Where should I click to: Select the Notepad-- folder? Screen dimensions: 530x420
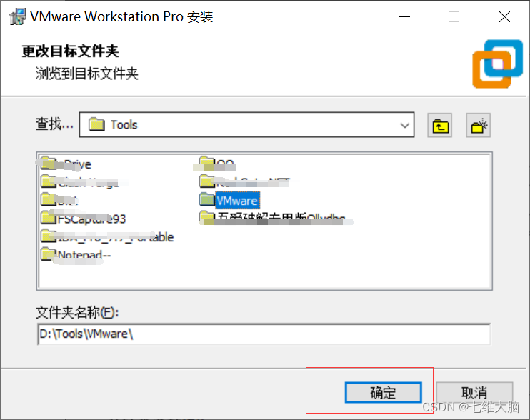pos(76,255)
